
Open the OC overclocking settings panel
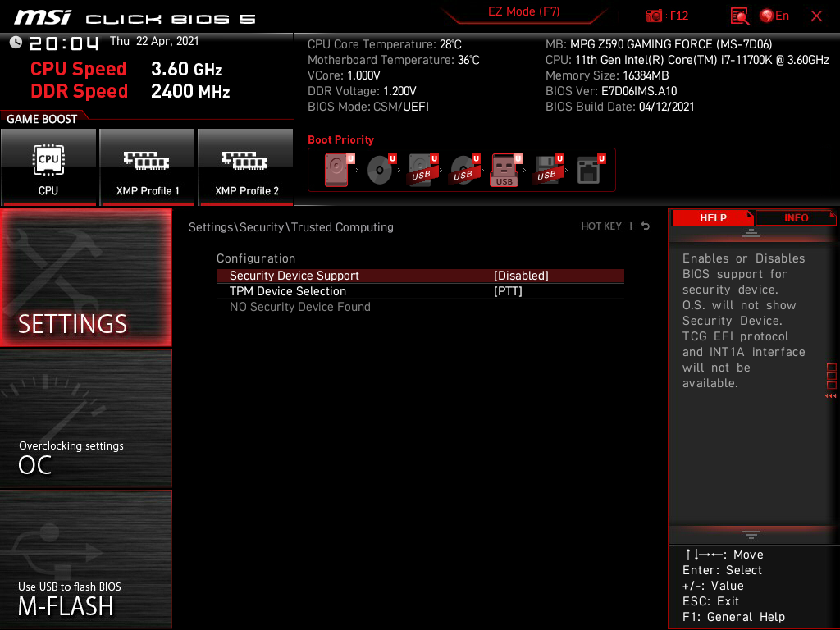pyautogui.click(x=85, y=418)
